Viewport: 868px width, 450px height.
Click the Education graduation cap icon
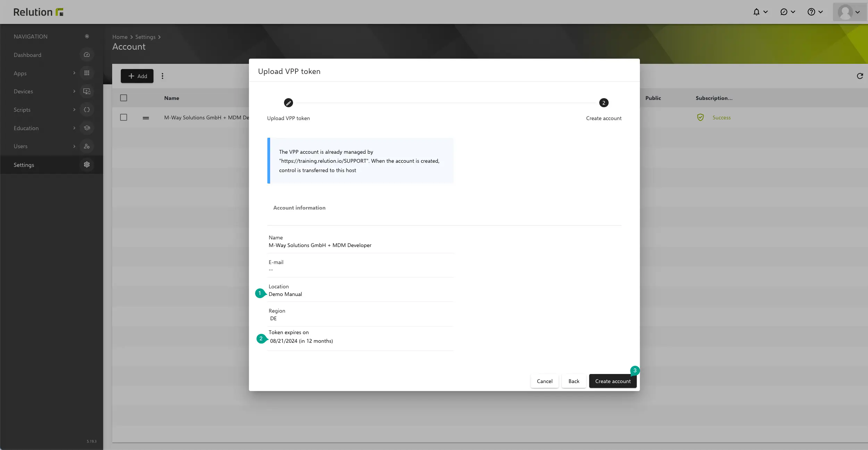tap(87, 128)
